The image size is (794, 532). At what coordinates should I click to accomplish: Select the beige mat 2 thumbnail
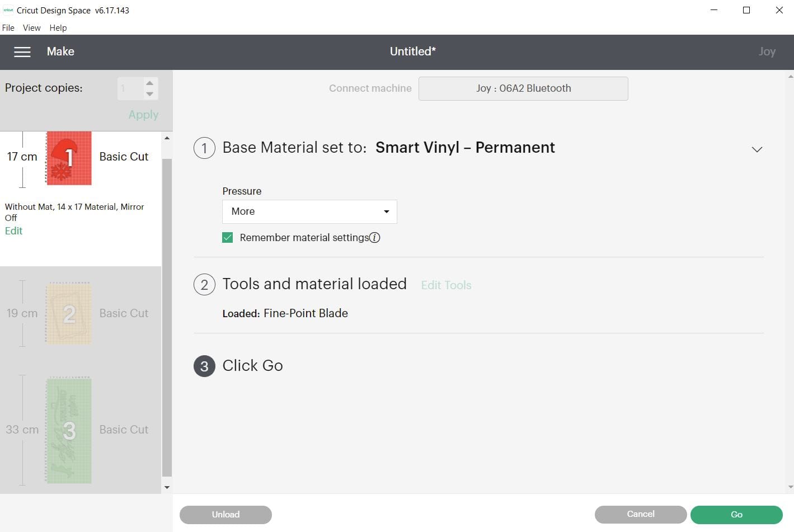click(x=68, y=313)
